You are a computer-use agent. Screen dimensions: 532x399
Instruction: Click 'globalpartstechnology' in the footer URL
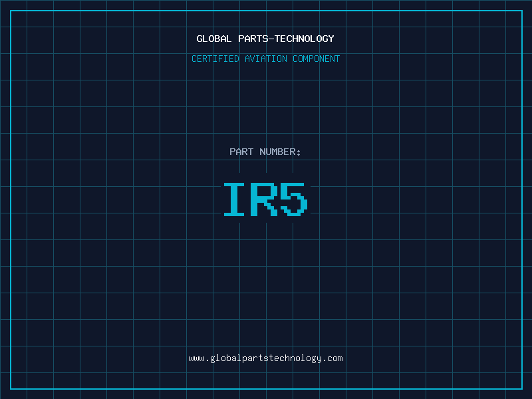[265, 358]
